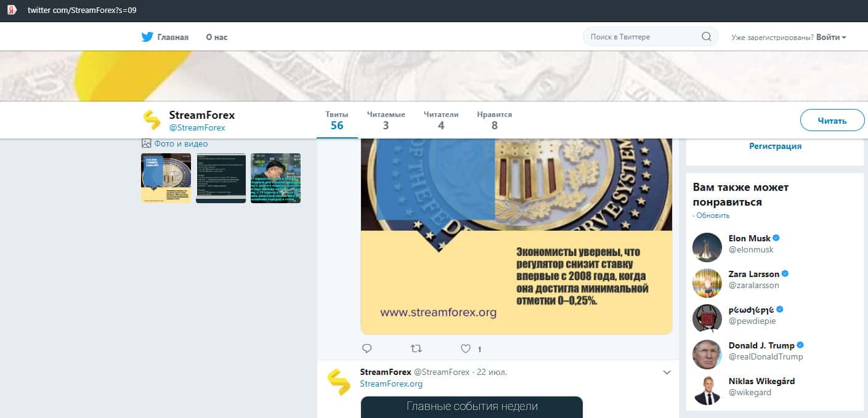Open the Zara Larsson suggested profile name
The width and height of the screenshot is (868, 418).
(754, 274)
